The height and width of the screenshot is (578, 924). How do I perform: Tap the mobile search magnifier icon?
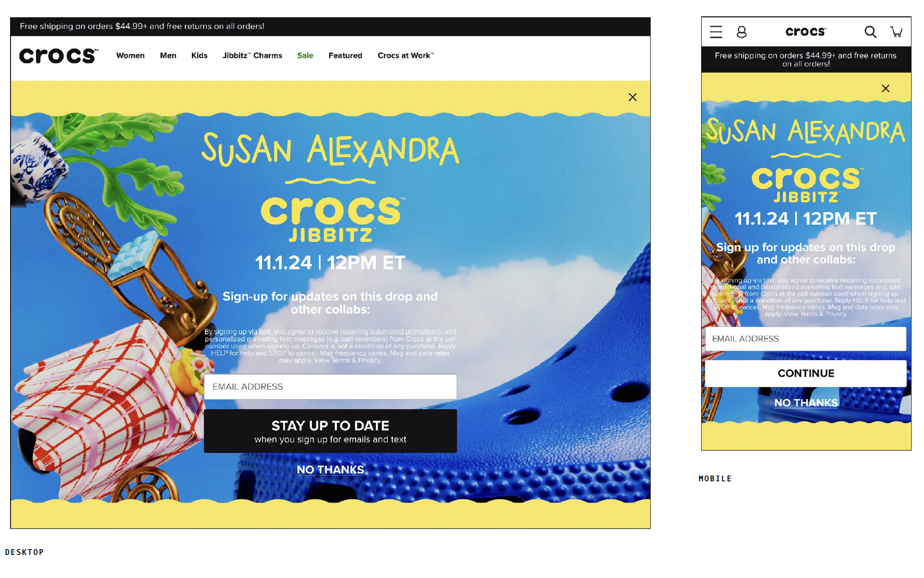870,32
